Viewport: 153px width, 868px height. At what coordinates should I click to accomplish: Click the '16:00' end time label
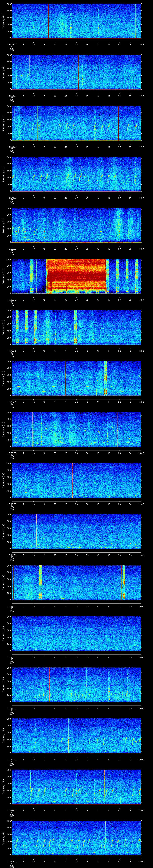141,759
